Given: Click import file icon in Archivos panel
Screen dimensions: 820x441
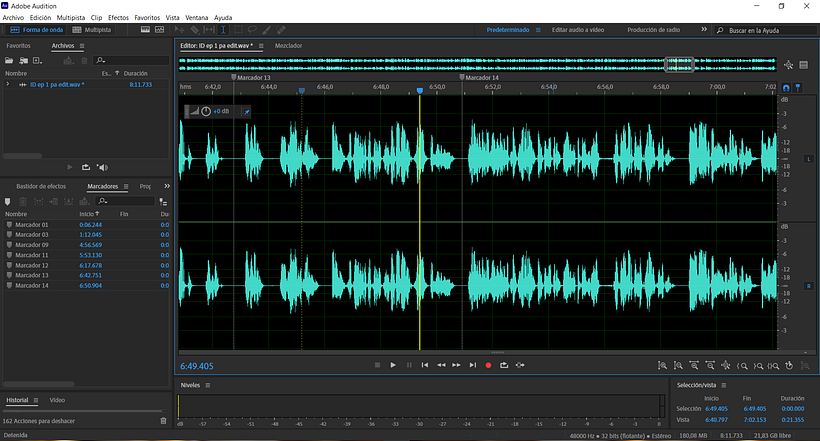Looking at the screenshot, I should pyautogui.click(x=24, y=61).
